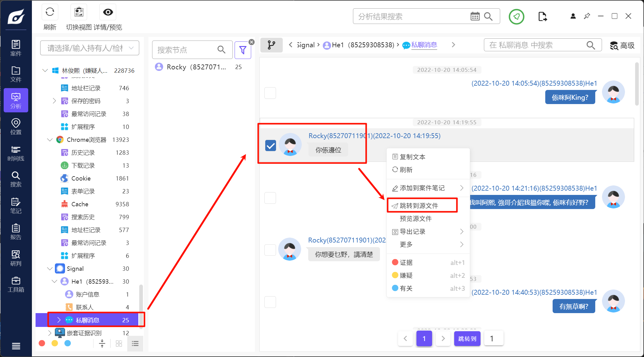This screenshot has height=357, width=644.
Task: Expand the 嵌套证据识别 tree node
Action: tap(50, 333)
